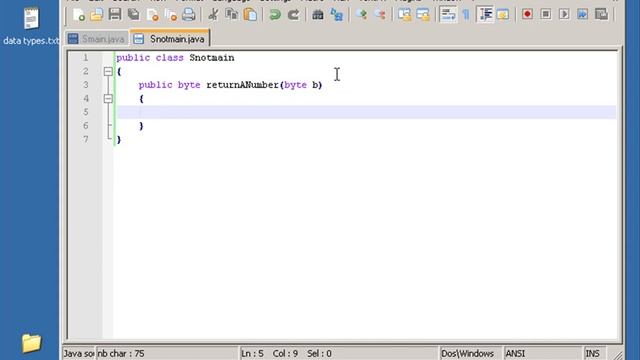Click the Save All toolbar icon
The image size is (640, 360).
133,15
